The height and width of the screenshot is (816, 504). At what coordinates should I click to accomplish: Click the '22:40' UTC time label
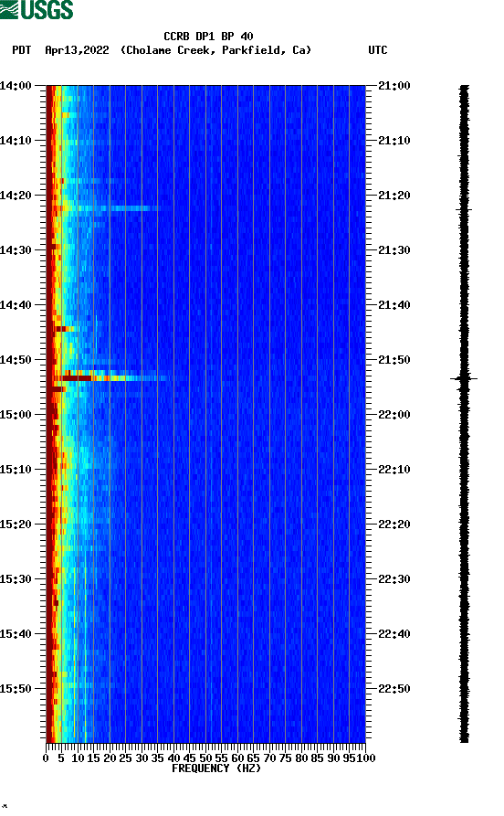pos(394,634)
